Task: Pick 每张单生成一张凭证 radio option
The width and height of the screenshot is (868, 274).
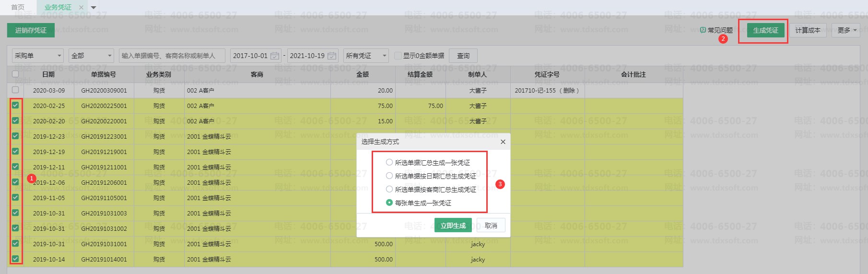Action: point(389,203)
